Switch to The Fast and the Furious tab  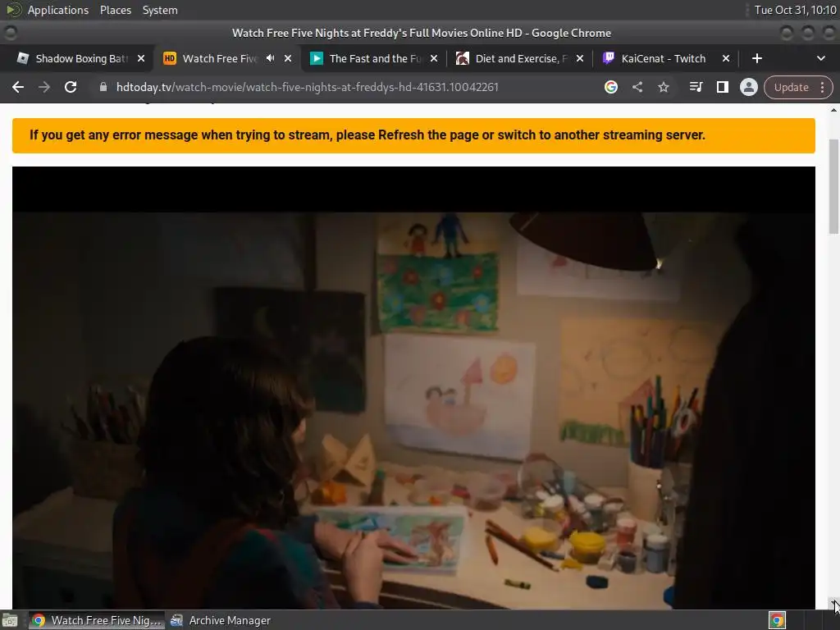375,58
